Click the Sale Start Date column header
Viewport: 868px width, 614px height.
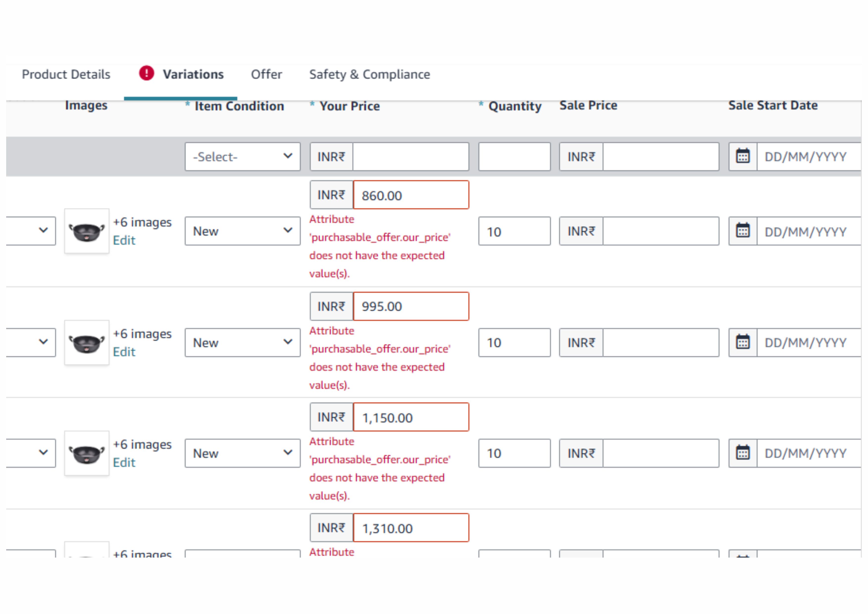(x=773, y=105)
